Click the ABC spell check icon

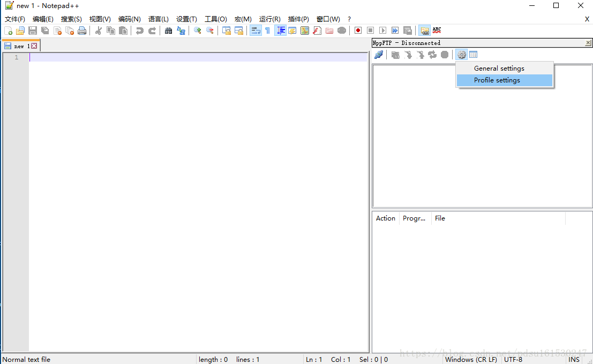(x=437, y=30)
